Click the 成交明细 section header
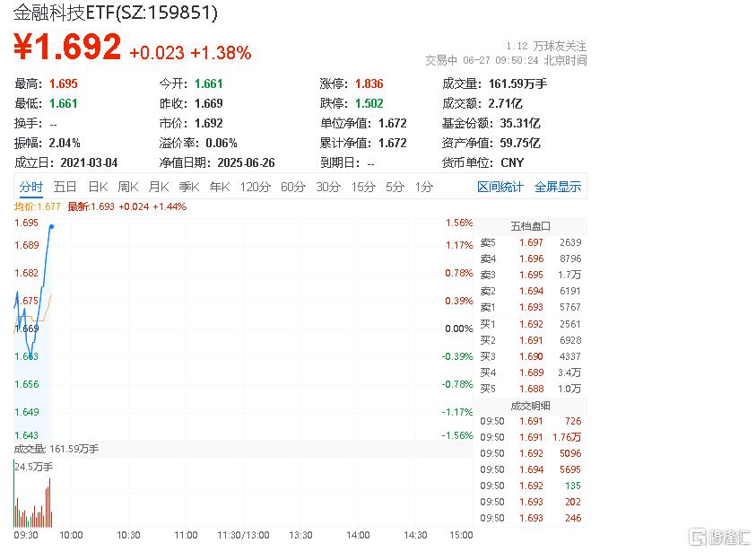 tap(529, 405)
